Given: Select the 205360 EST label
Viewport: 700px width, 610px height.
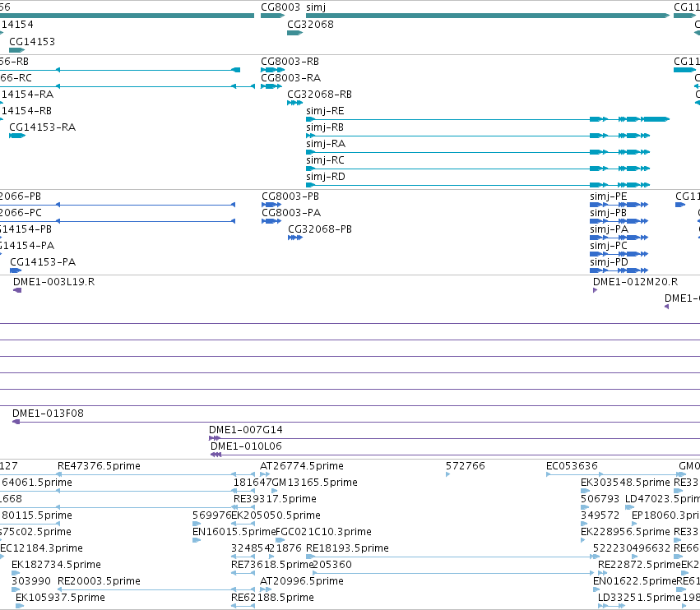Looking at the screenshot, I should pyautogui.click(x=332, y=566).
